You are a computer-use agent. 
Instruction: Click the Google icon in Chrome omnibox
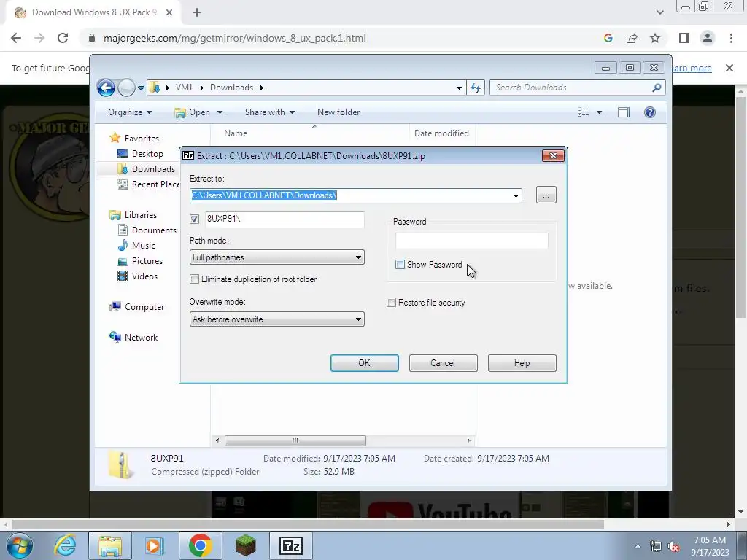point(608,38)
